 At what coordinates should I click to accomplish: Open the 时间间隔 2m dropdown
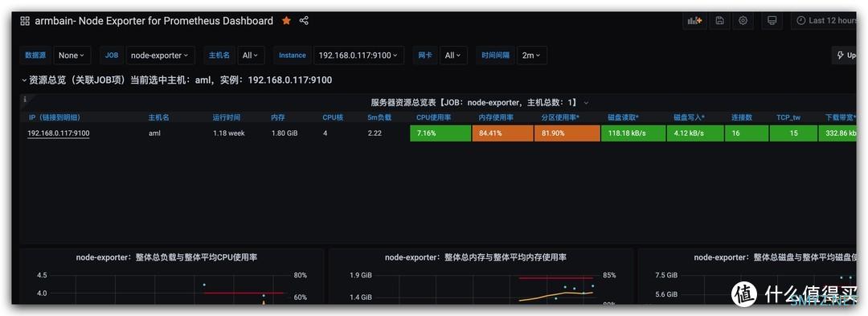click(531, 55)
